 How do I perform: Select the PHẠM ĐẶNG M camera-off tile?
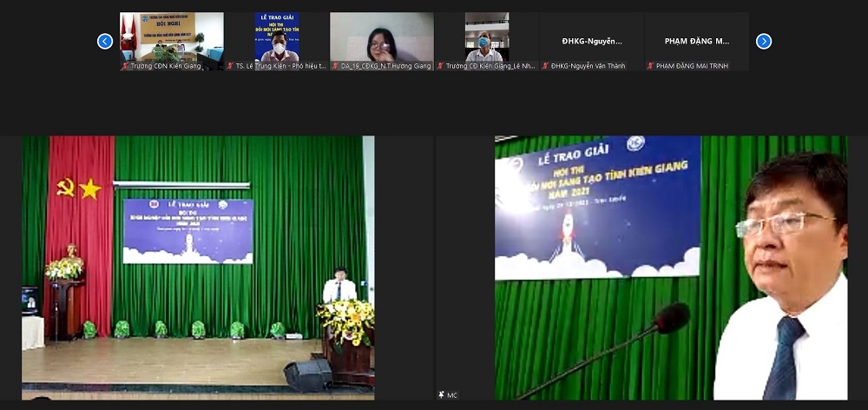[x=697, y=40]
